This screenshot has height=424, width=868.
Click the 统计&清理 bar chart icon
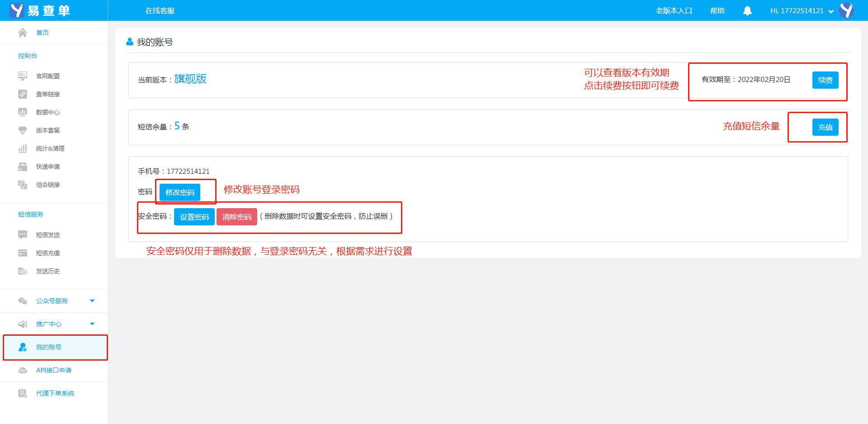coord(23,148)
